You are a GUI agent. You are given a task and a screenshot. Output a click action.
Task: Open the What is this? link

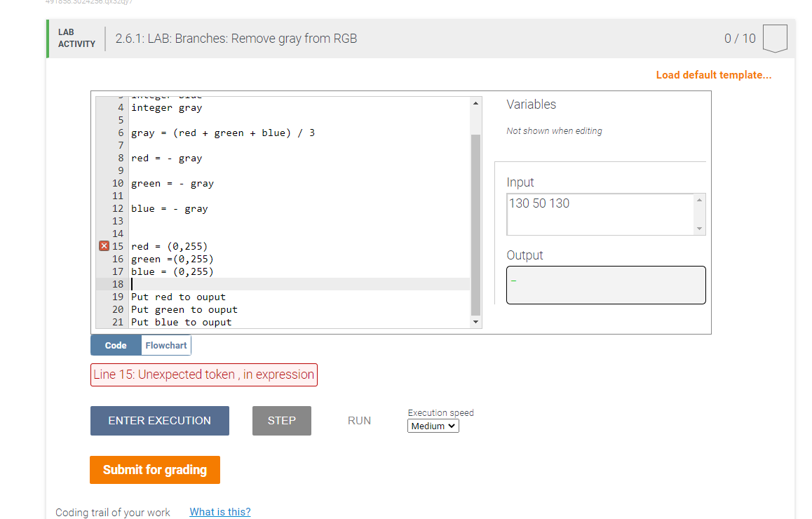coord(219,511)
